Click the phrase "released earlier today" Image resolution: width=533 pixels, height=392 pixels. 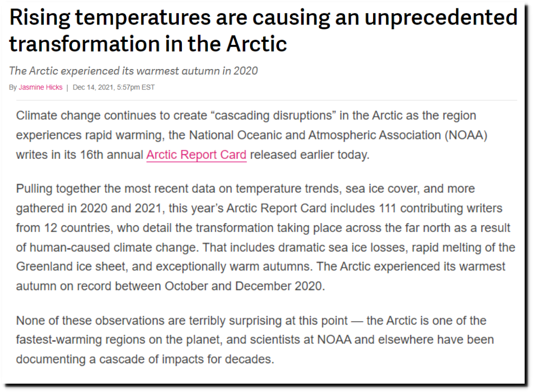309,155
